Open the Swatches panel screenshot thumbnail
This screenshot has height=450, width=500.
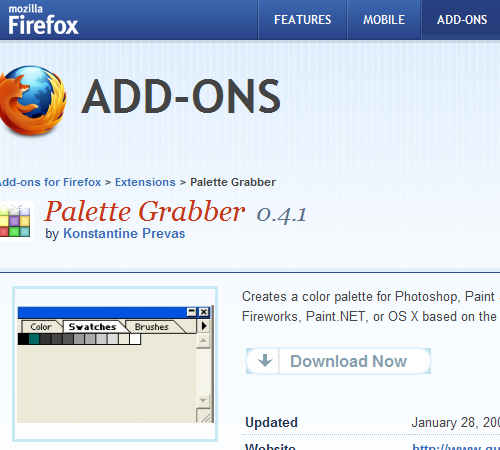coord(115,364)
